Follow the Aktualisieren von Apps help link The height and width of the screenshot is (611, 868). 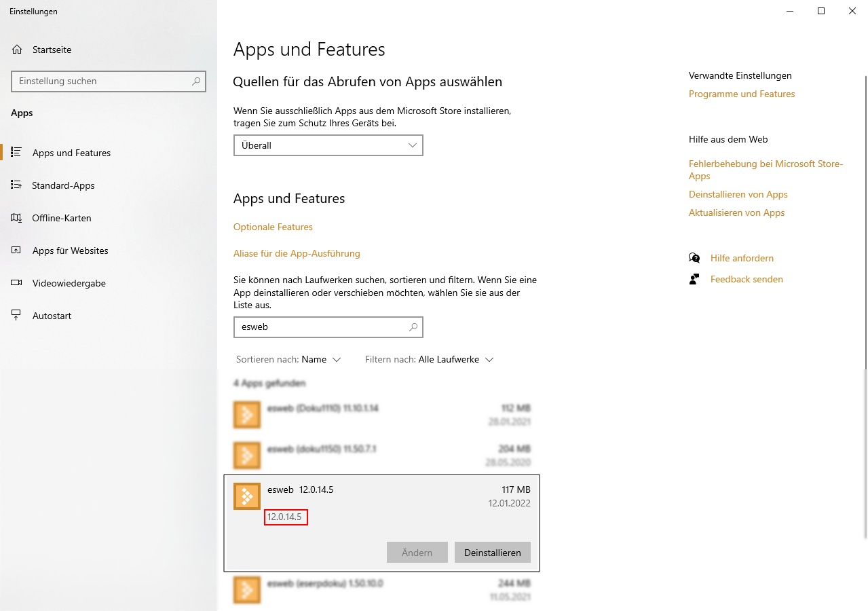tap(736, 212)
